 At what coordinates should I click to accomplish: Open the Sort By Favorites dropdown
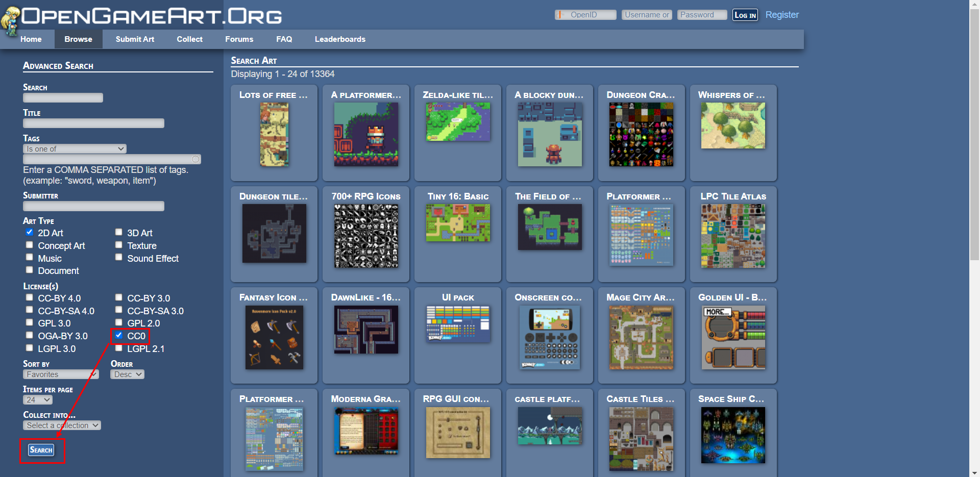[61, 374]
